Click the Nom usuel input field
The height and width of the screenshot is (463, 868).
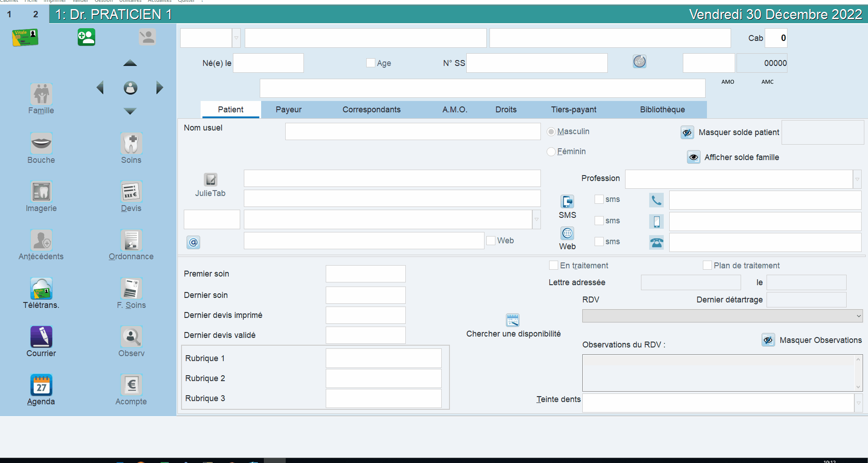click(x=413, y=131)
